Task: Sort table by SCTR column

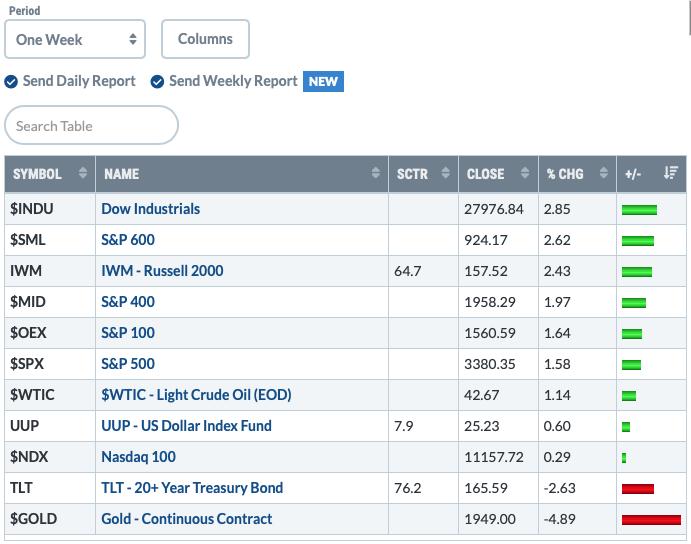Action: (423, 174)
